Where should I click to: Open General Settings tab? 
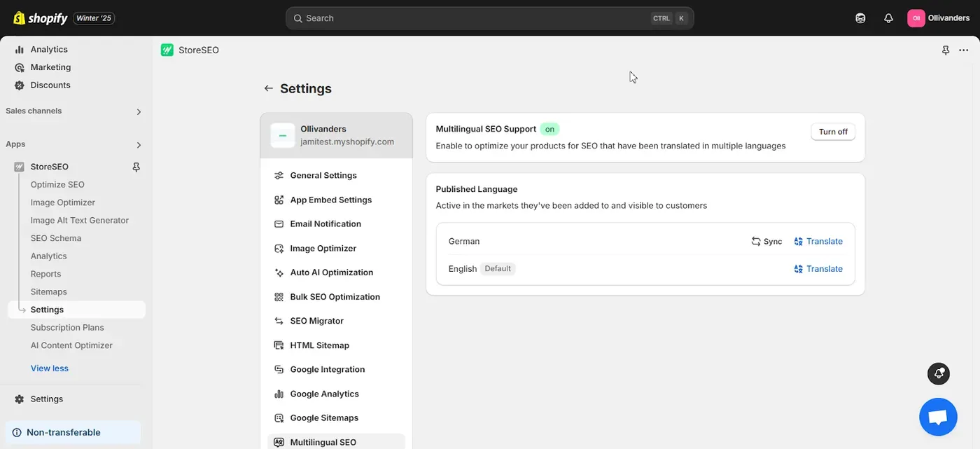click(x=336, y=176)
